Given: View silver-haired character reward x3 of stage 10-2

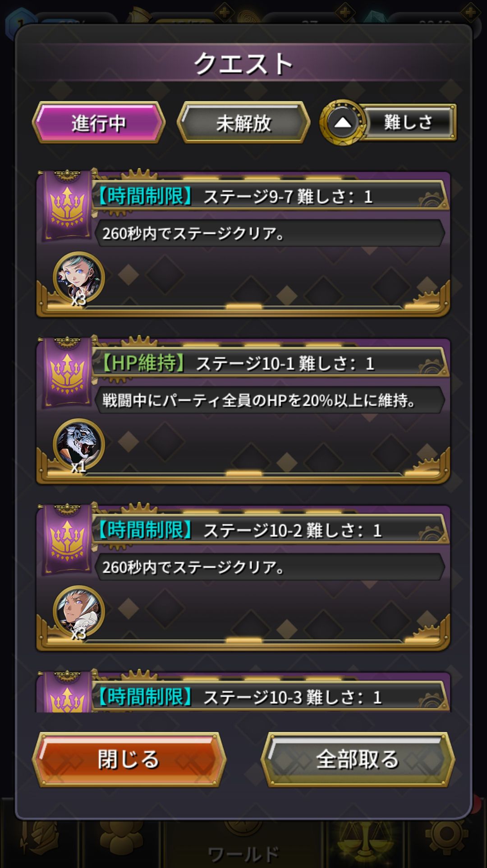Looking at the screenshot, I should [x=79, y=612].
